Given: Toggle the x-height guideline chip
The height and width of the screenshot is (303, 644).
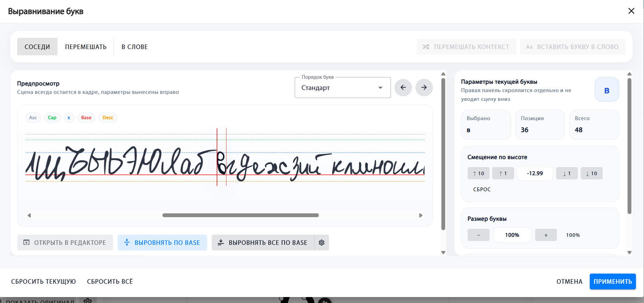Looking at the screenshot, I should point(69,118).
